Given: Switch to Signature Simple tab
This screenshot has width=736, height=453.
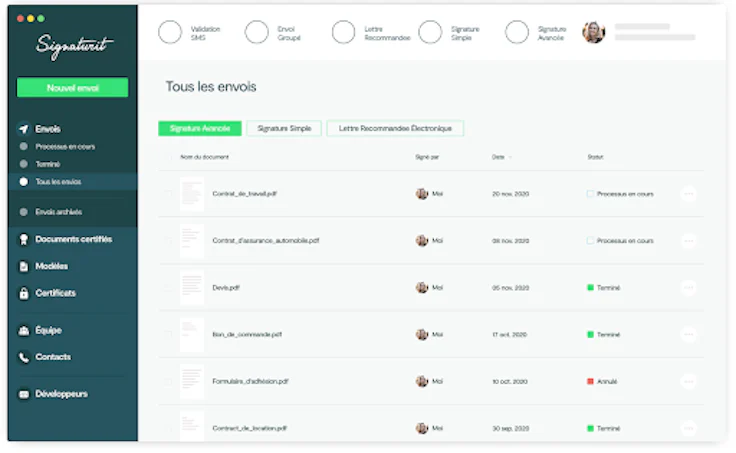Looking at the screenshot, I should 284,128.
